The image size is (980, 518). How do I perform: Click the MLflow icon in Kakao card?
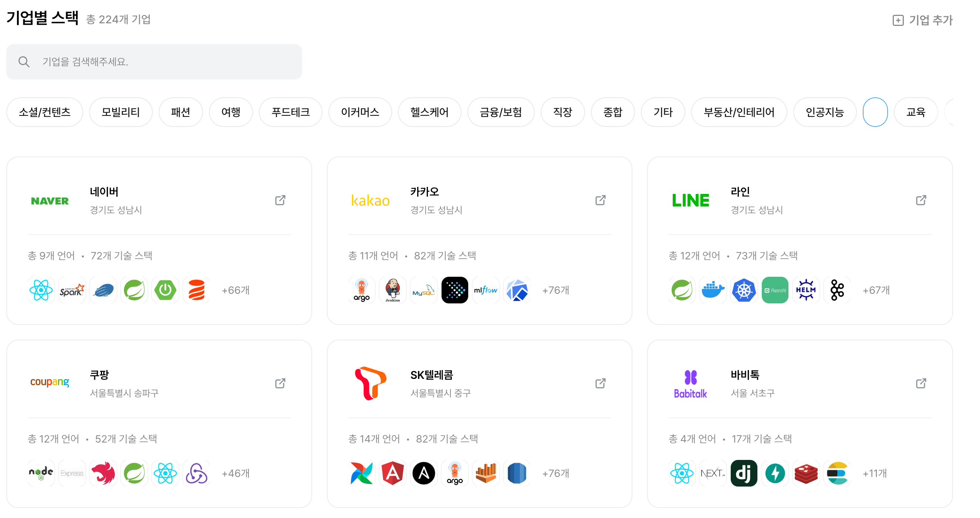486,290
